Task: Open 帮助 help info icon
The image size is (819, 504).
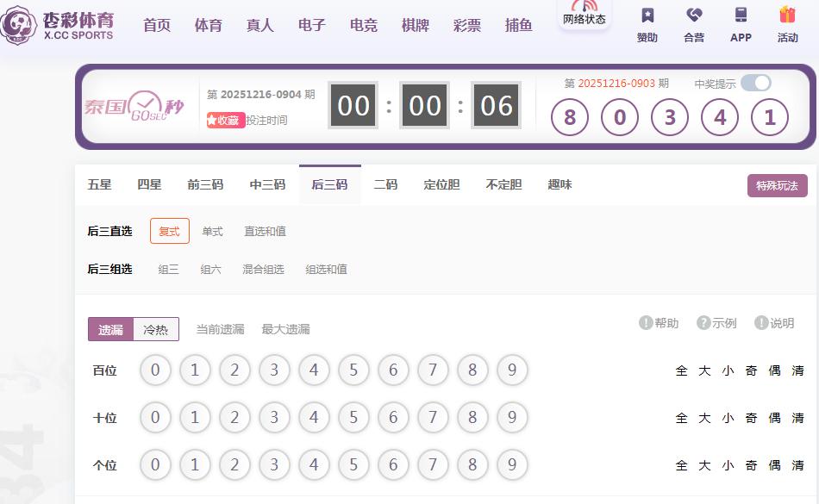Action: [646, 323]
